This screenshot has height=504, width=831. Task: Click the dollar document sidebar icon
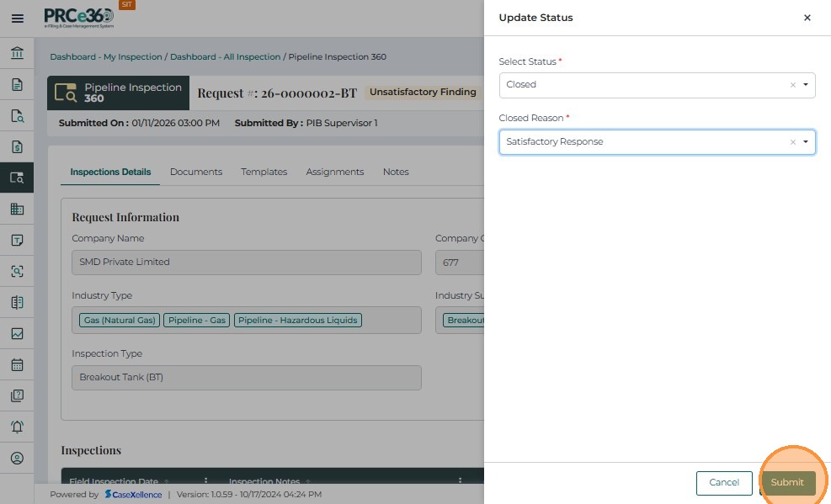pyautogui.click(x=17, y=147)
